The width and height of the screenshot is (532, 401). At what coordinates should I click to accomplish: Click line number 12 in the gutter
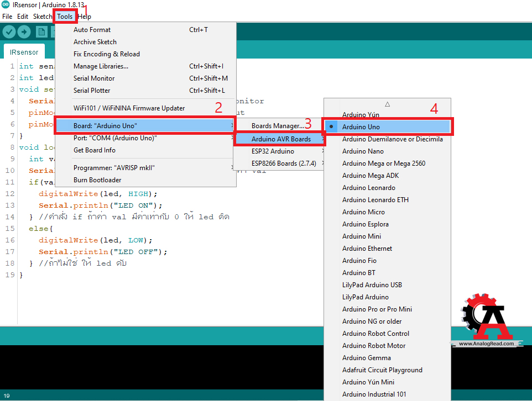(x=10, y=194)
